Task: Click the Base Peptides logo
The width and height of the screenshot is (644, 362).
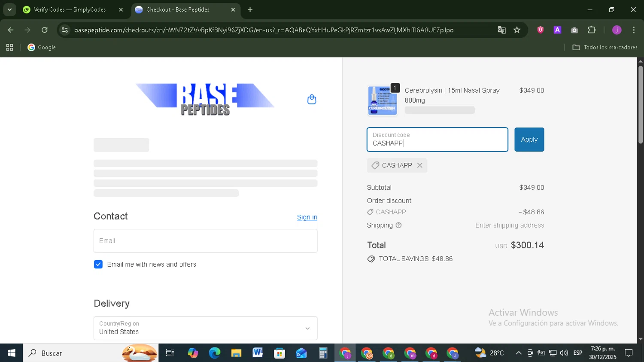Action: tap(205, 99)
